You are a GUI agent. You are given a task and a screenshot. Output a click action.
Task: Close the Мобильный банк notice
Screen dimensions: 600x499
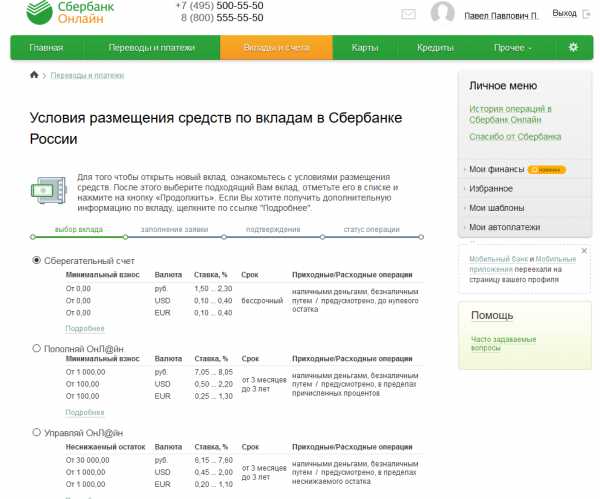[x=584, y=251]
